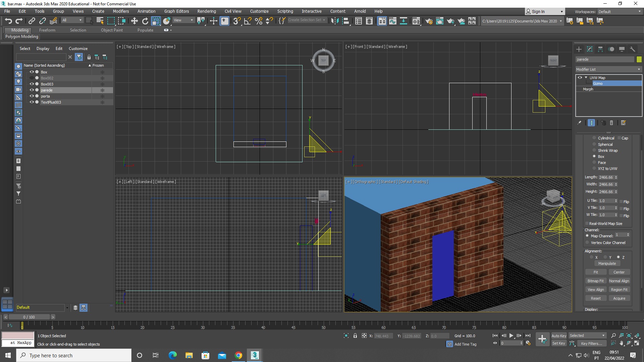
Task: Click the 0 / 100 time slider
Action: (x=29, y=317)
